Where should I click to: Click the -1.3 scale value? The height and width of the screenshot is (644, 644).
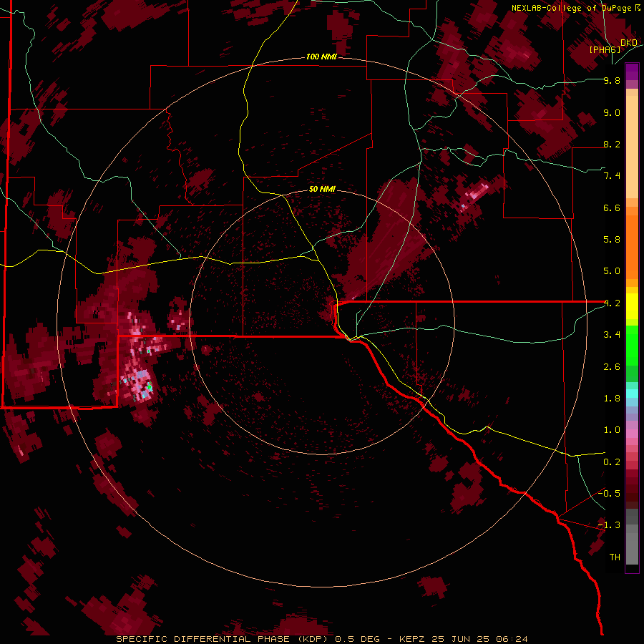pos(609,525)
